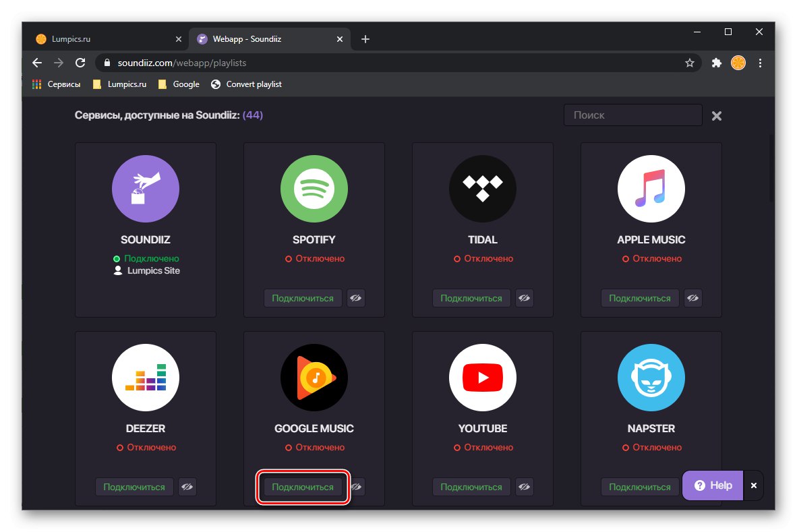Connect the Deezer service
Image resolution: width=797 pixels, height=532 pixels.
[x=134, y=487]
